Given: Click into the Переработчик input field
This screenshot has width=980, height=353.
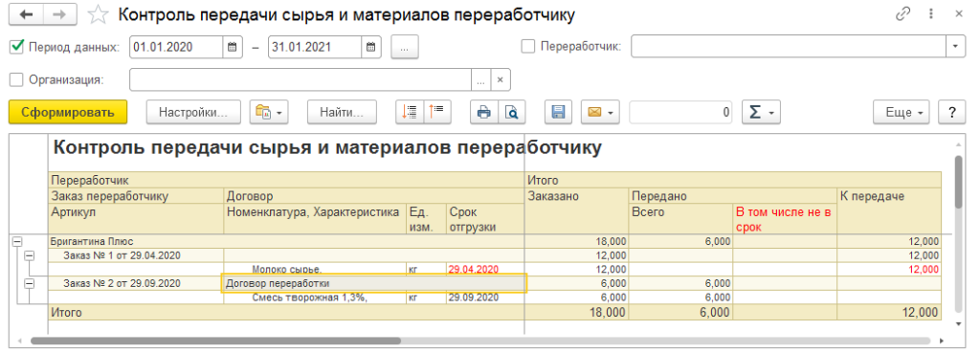Looking at the screenshot, I should 789,47.
